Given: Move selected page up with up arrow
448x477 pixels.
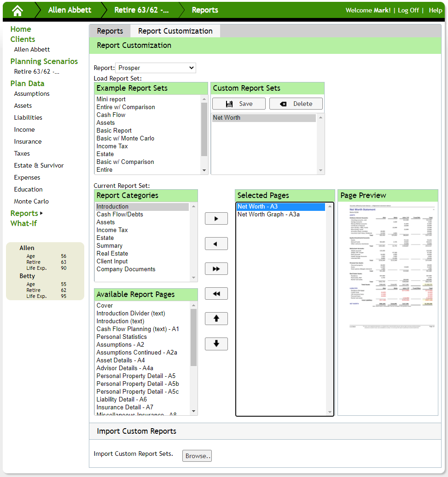Looking at the screenshot, I should (216, 319).
